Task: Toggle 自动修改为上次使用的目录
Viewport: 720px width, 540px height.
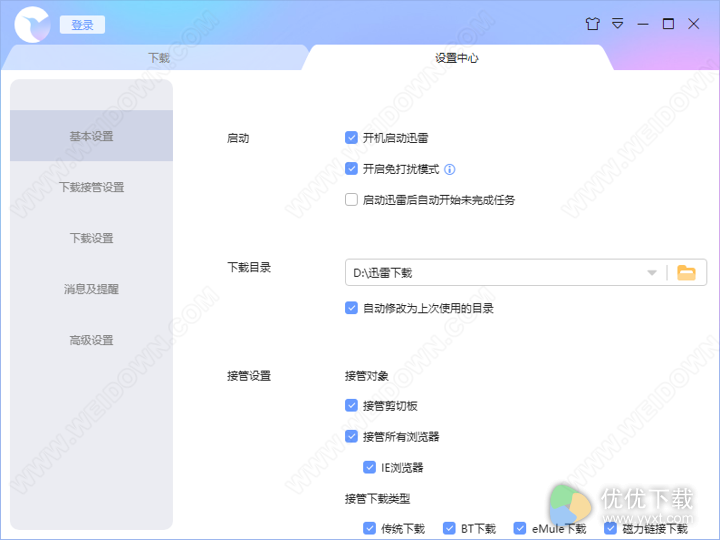Action: pos(351,308)
